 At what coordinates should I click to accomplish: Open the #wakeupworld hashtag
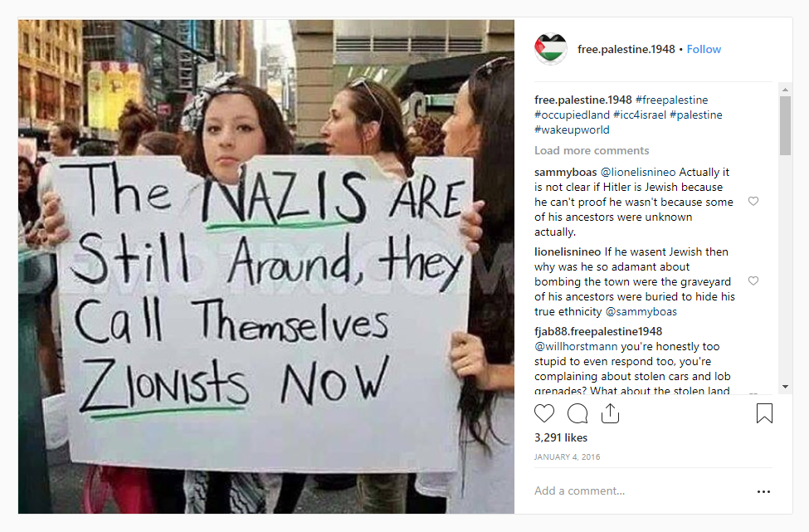(572, 129)
